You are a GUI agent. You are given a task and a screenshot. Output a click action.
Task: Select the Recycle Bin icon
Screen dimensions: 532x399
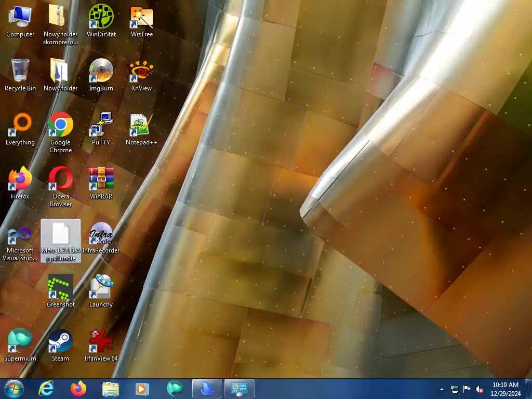20,75
